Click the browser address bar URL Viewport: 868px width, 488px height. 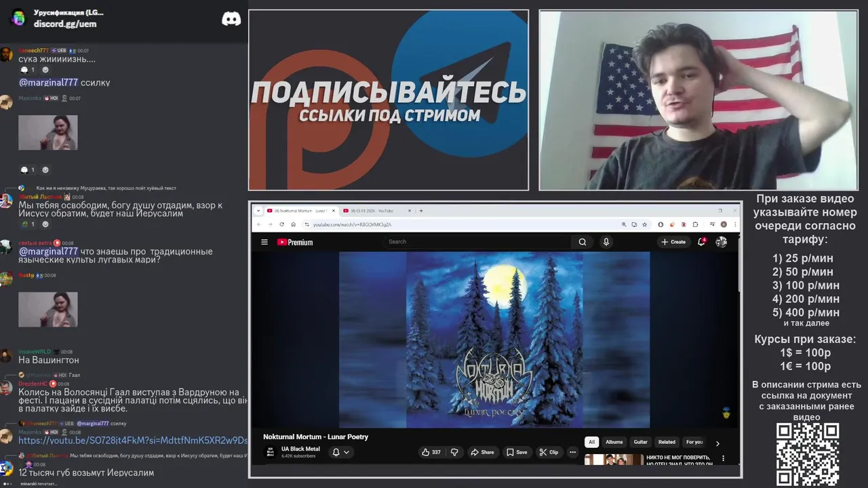(x=352, y=224)
